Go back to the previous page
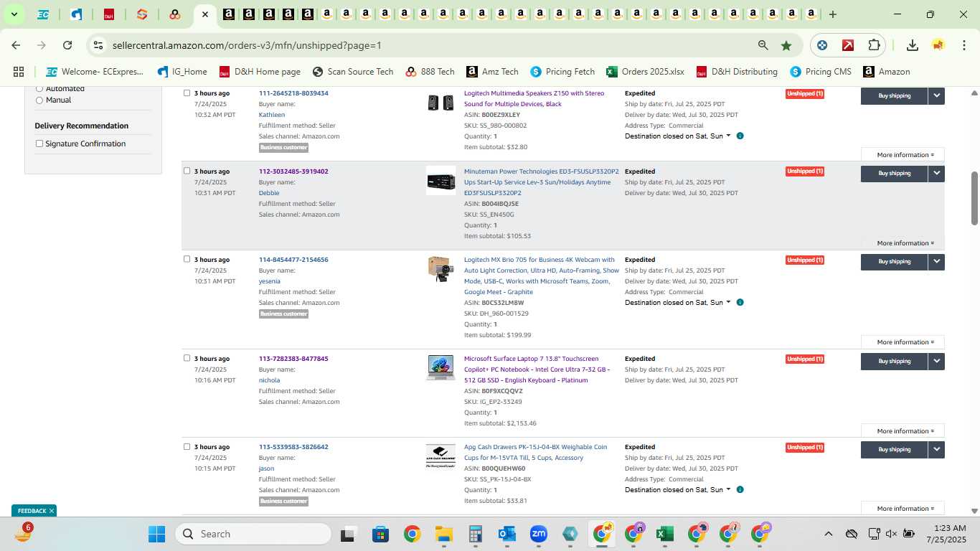The image size is (980, 551). tap(16, 45)
